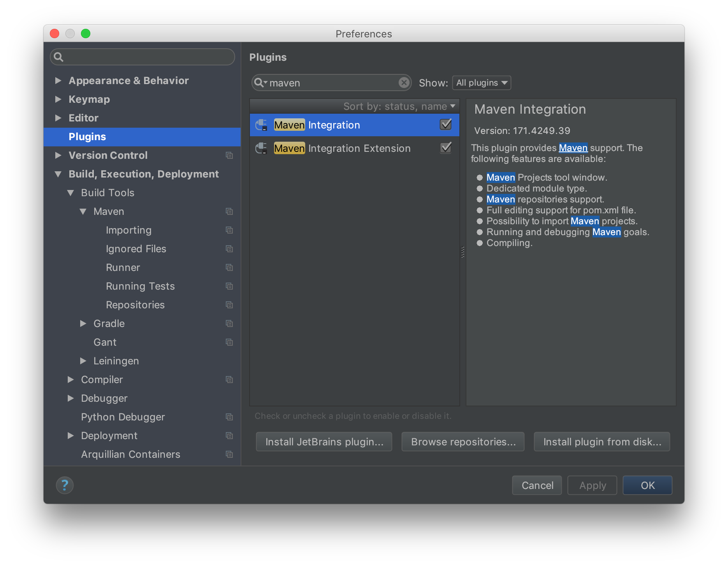Screen dimensions: 728x566
Task: Open the Ignored Files settings page
Action: coord(136,249)
